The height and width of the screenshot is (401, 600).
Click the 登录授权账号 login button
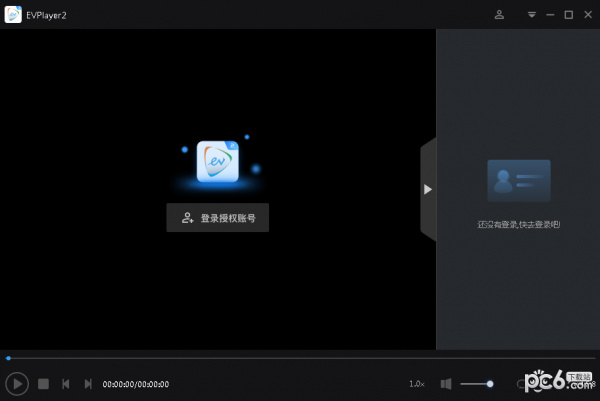[x=218, y=218]
